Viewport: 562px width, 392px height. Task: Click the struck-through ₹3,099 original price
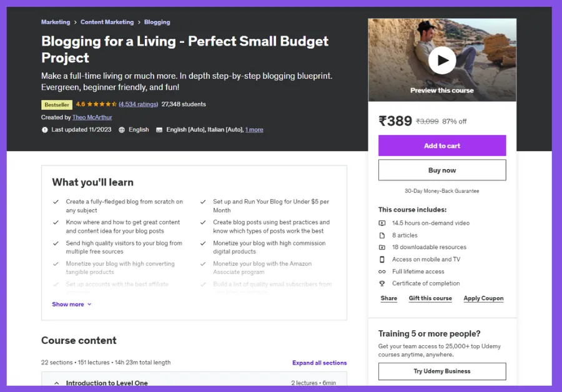[x=427, y=122]
